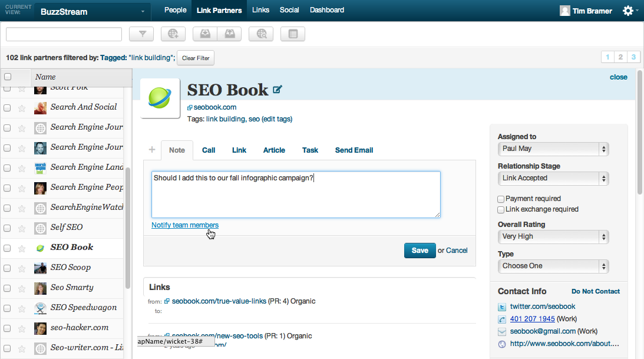Check the Search And Social row checkbox
Screen dimensions: 644x359
pos(7,108)
